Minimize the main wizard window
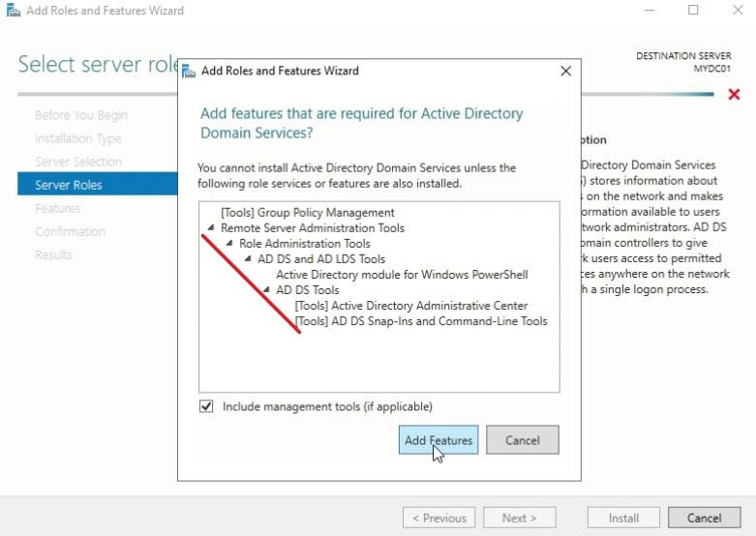The height and width of the screenshot is (536, 756). 650,10
